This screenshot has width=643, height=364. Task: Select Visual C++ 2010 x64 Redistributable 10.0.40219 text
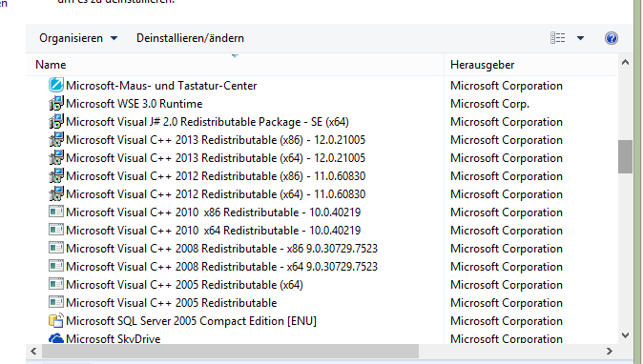pyautogui.click(x=214, y=230)
